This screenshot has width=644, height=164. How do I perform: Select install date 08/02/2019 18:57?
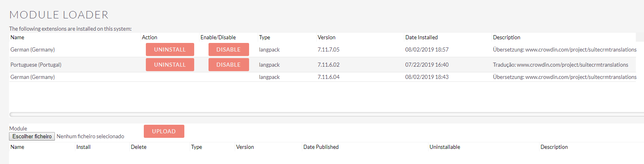coord(427,49)
